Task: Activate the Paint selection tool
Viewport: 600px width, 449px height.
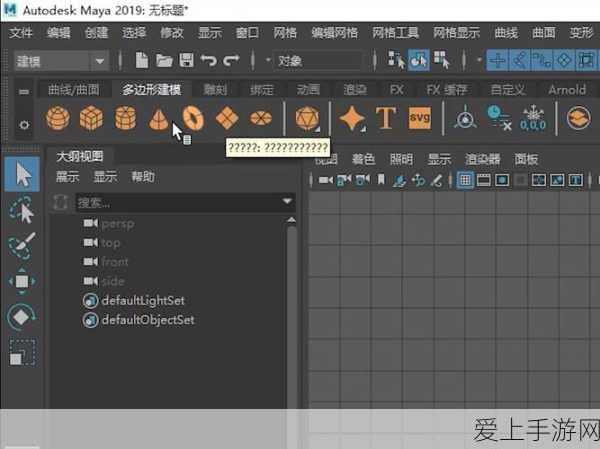Action: (21, 245)
